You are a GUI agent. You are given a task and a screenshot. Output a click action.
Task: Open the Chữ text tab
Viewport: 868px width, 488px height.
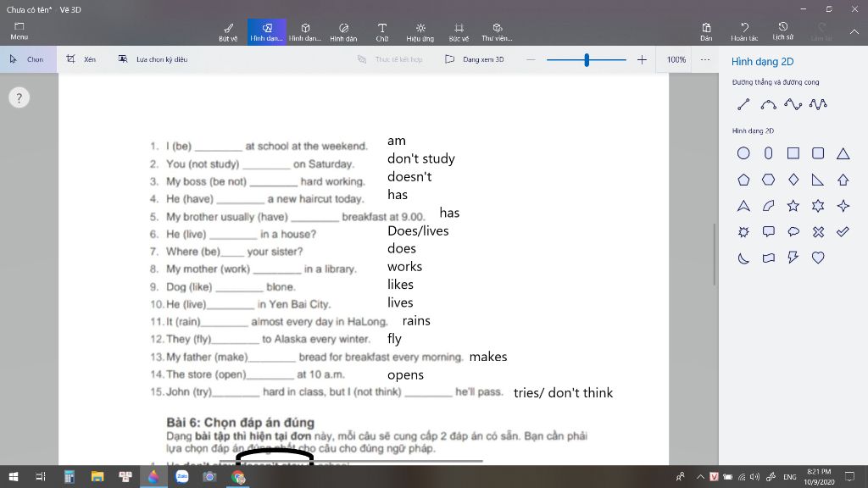point(382,32)
